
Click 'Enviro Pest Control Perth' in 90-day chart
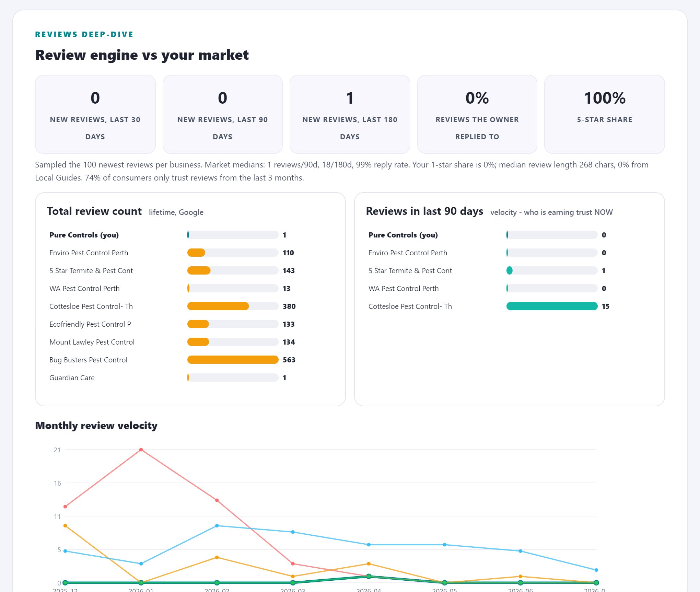[408, 253]
